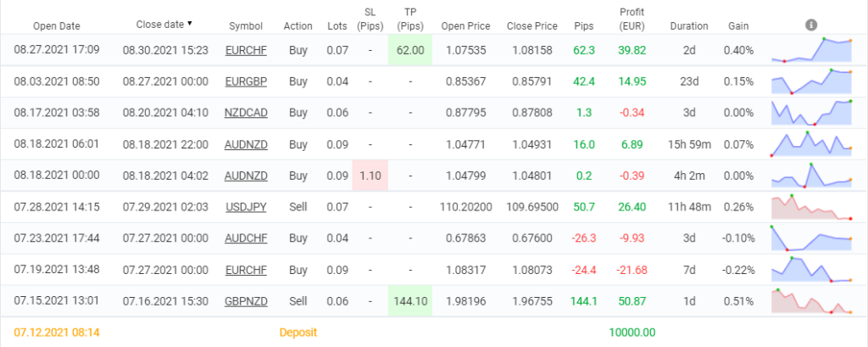Sort table by Profit (EUR) header

coord(632,19)
